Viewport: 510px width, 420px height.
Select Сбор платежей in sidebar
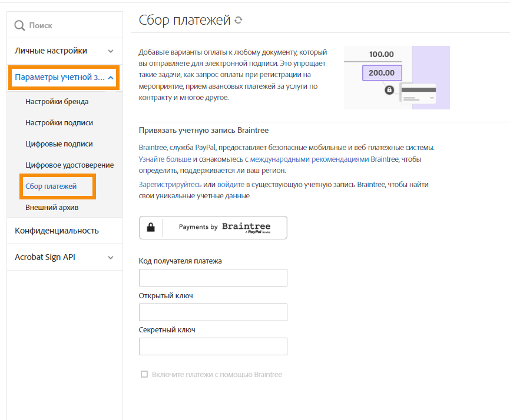tap(51, 186)
